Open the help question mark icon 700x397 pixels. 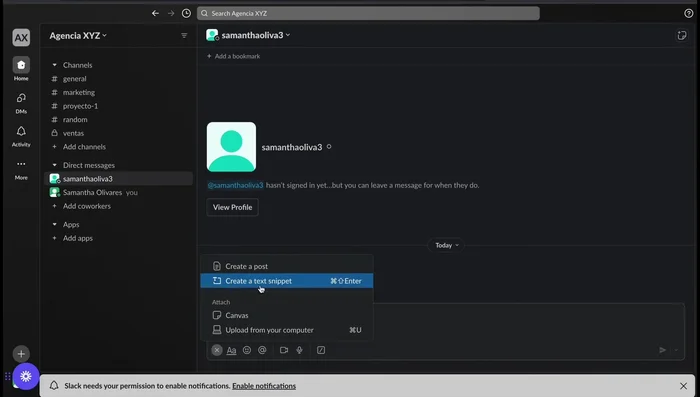[688, 13]
